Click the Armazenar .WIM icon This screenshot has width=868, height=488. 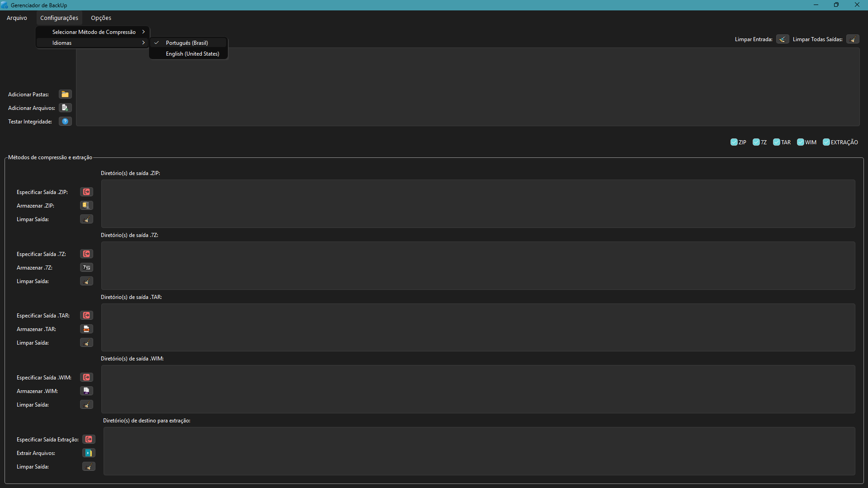pos(86,391)
